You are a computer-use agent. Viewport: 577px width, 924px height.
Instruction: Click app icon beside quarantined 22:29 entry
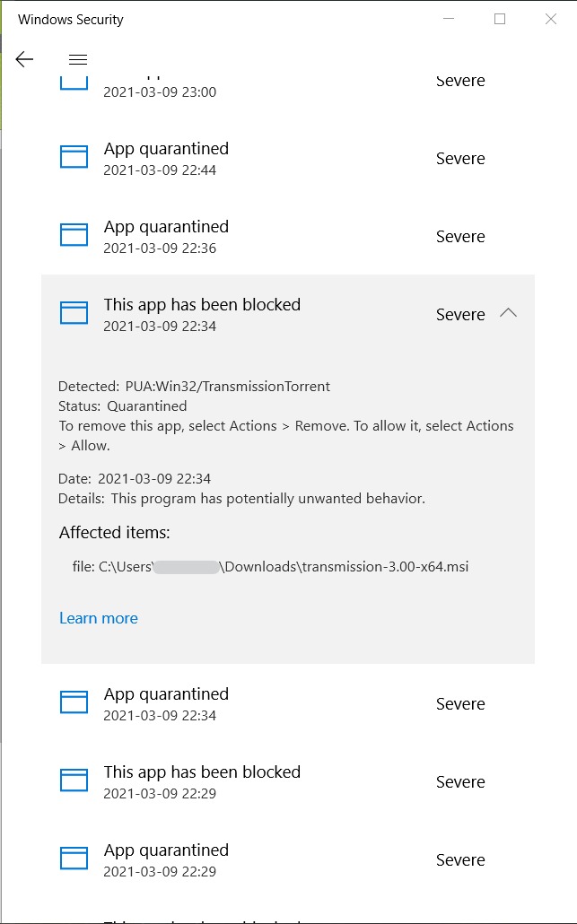74,859
